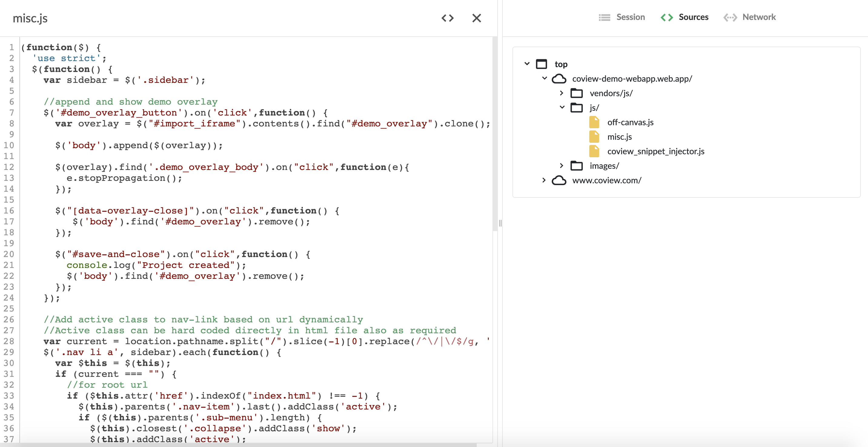Open coview_snippet_injector.js file
This screenshot has width=868, height=447.
655,151
